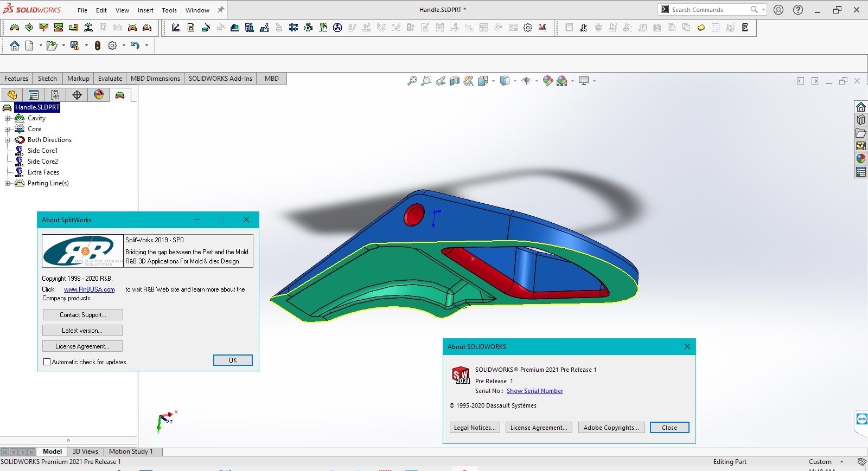Click Show Serial Number link
The height and width of the screenshot is (471, 868).
(x=535, y=391)
